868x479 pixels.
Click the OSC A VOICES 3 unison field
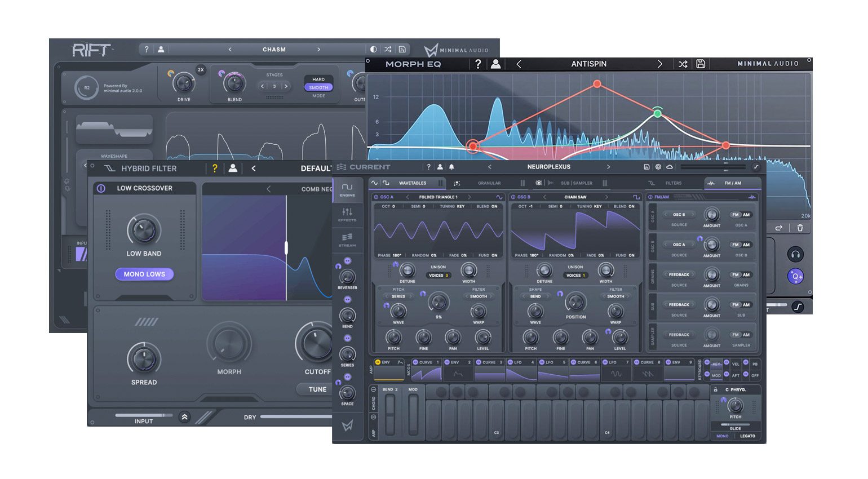(x=439, y=276)
